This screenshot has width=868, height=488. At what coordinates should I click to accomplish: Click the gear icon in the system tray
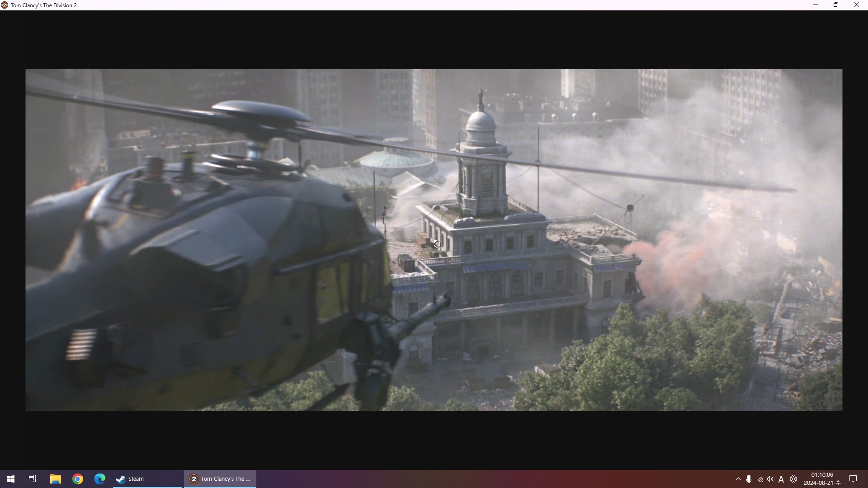[793, 479]
